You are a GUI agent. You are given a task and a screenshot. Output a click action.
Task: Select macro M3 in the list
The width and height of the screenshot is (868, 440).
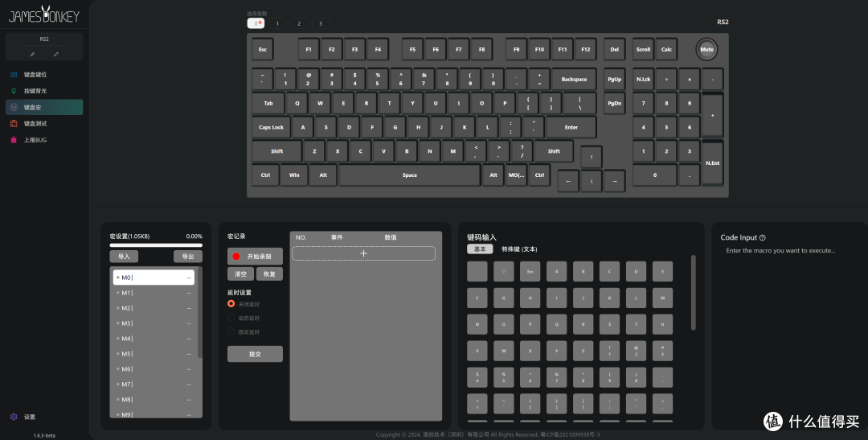[x=154, y=323]
